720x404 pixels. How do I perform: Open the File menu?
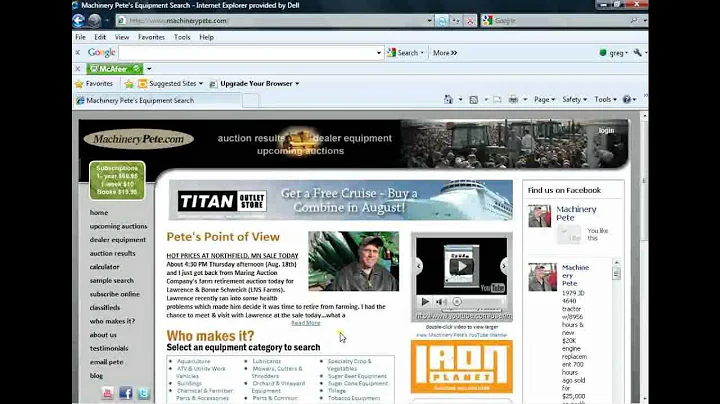(80, 37)
